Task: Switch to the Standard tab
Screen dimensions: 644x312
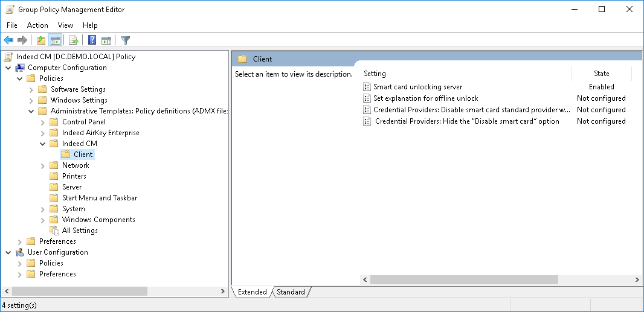Action: coord(291,292)
